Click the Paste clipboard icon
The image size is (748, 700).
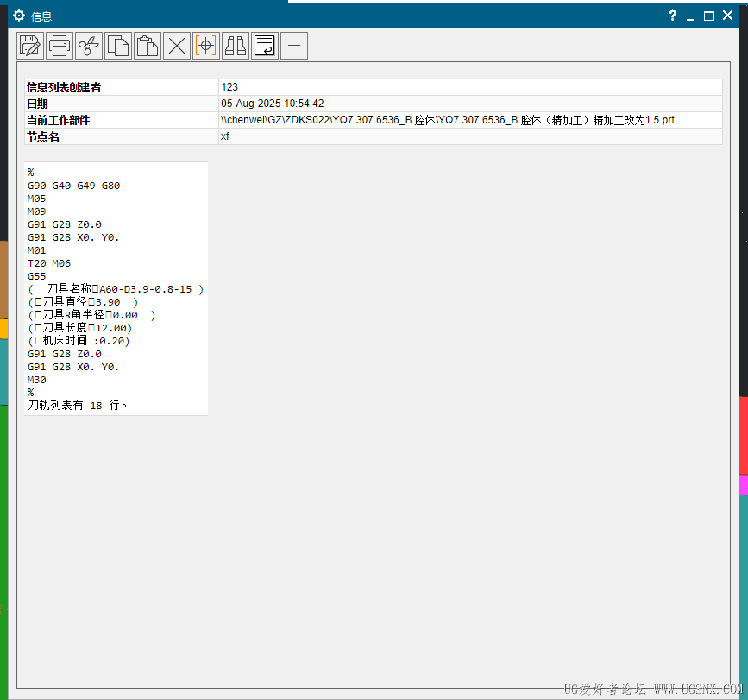[148, 46]
